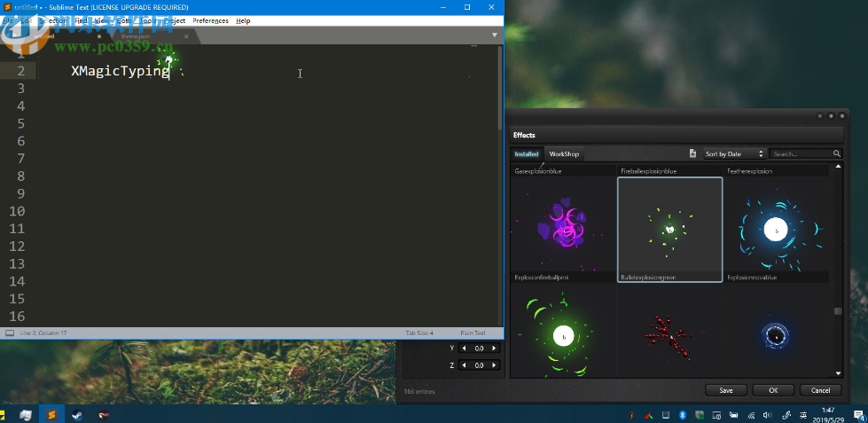The height and width of the screenshot is (423, 868).
Task: Toggle the Sublime side panel switcher icon
Action: coord(10,333)
